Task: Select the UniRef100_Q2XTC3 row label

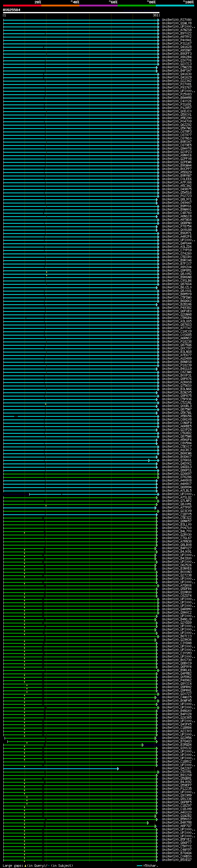Action: point(176,64)
